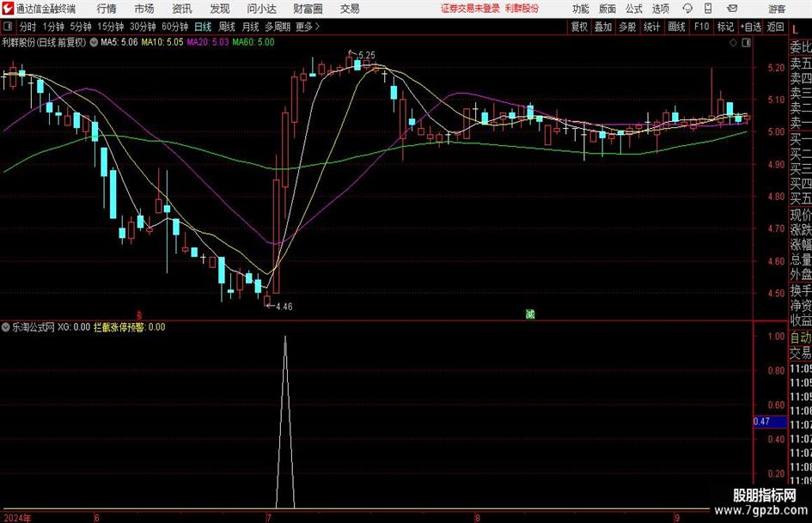Switch to the 周线 weekly period

[227, 27]
